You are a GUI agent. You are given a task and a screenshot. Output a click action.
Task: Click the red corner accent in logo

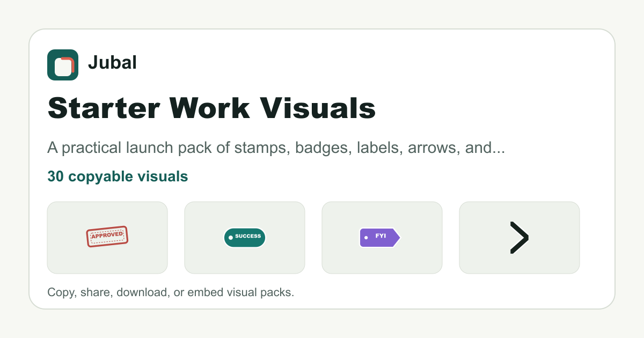[x=68, y=62]
